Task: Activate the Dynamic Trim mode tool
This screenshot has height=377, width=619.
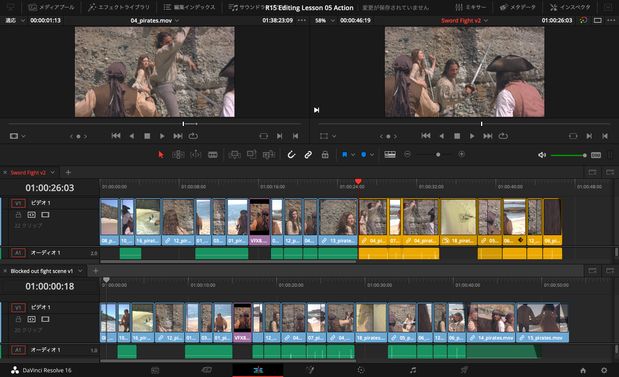Action: coord(196,155)
